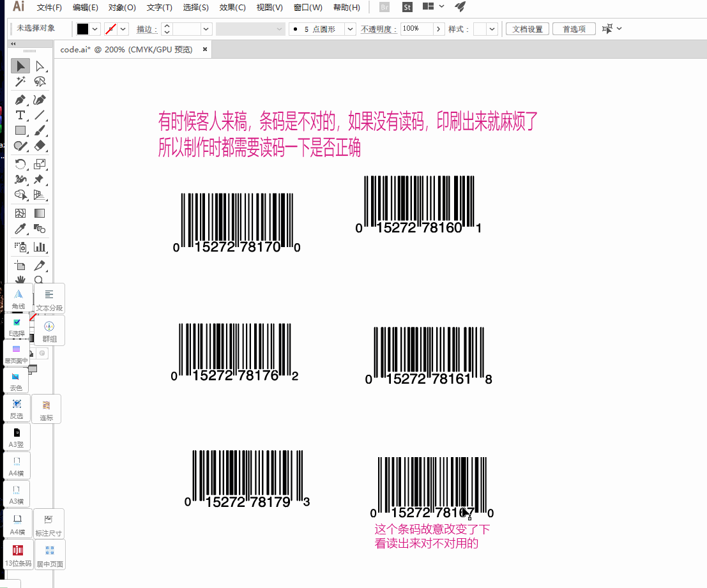Expand the fill color dropdown arrow
The width and height of the screenshot is (707, 588).
pyautogui.click(x=95, y=29)
